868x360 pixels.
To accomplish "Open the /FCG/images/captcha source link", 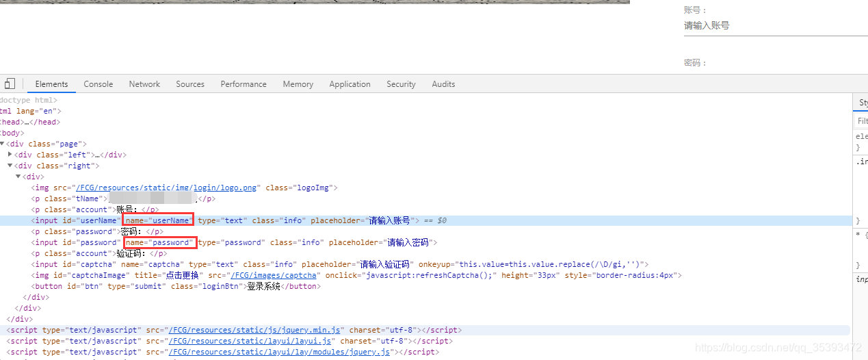I will point(273,275).
